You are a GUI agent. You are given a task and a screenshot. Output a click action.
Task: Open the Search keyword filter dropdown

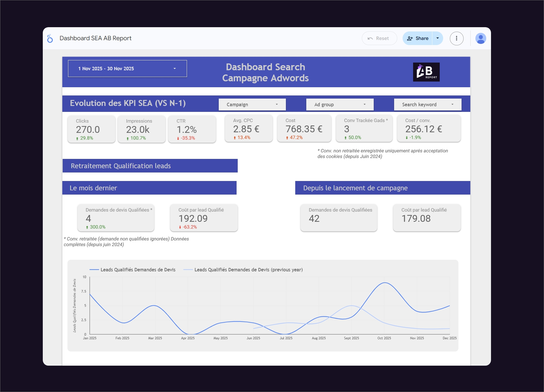427,105
